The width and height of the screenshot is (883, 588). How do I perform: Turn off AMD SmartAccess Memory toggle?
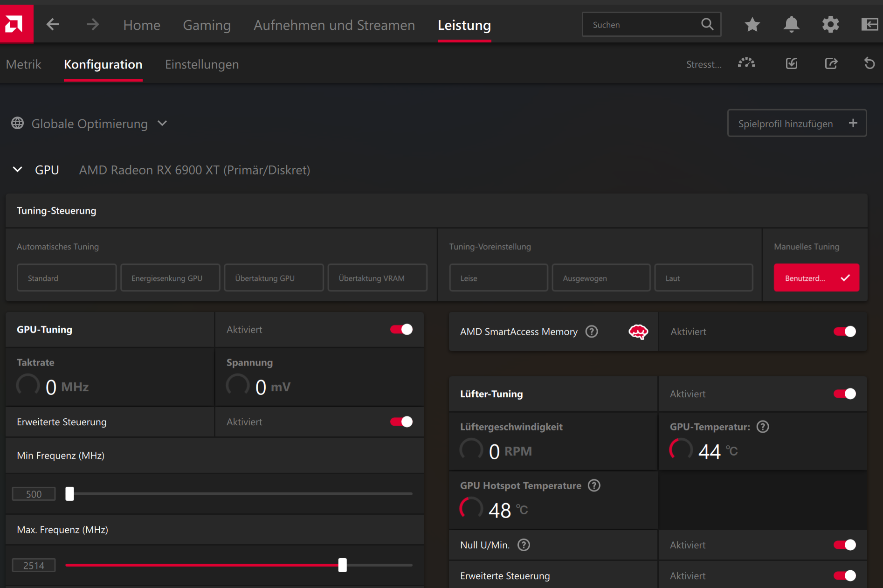click(x=844, y=332)
